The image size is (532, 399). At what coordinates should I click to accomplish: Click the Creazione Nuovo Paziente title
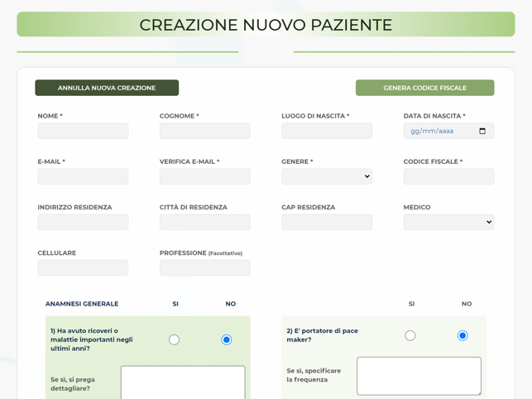[266, 25]
